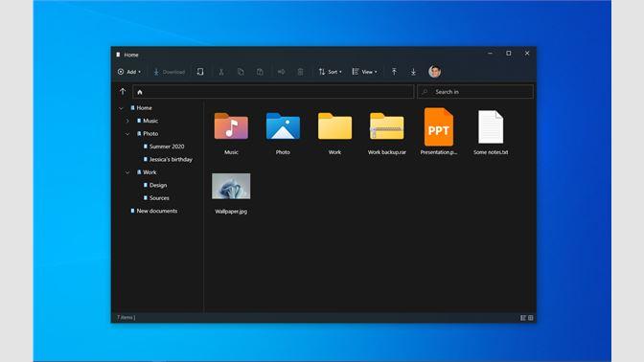
Task: Switch to list view icon in status bar
Action: click(x=523, y=318)
